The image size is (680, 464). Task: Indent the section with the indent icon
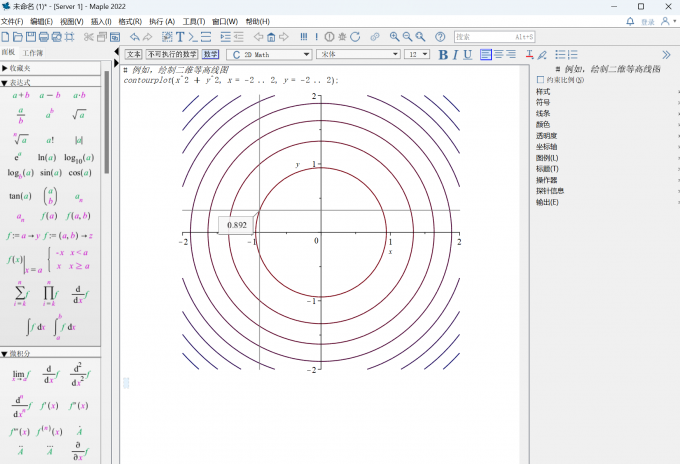pos(226,37)
